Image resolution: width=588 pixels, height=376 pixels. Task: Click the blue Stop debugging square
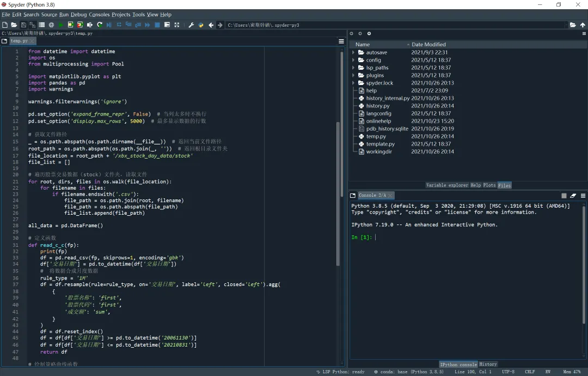157,25
